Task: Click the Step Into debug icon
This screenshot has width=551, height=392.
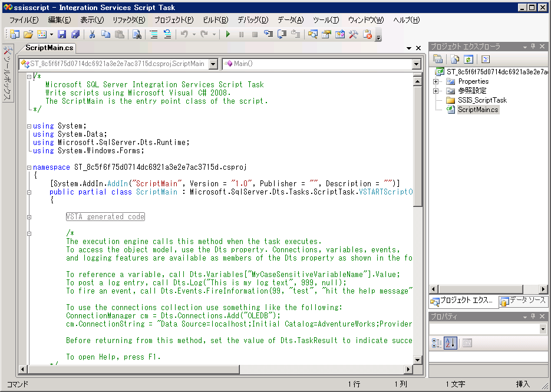Action: coord(269,34)
